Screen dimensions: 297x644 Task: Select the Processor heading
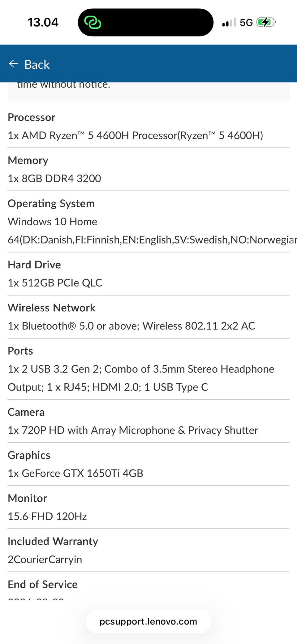coord(32,117)
